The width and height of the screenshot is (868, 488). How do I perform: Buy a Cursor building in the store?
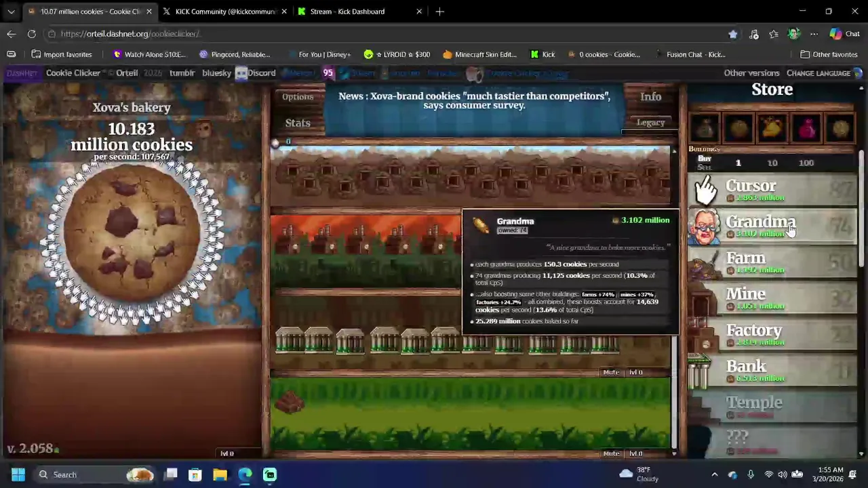pyautogui.click(x=772, y=190)
